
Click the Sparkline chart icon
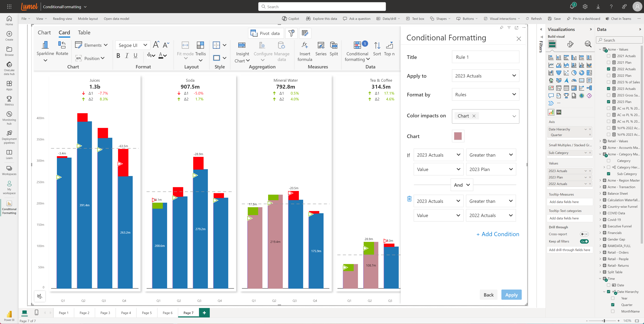pos(45,45)
